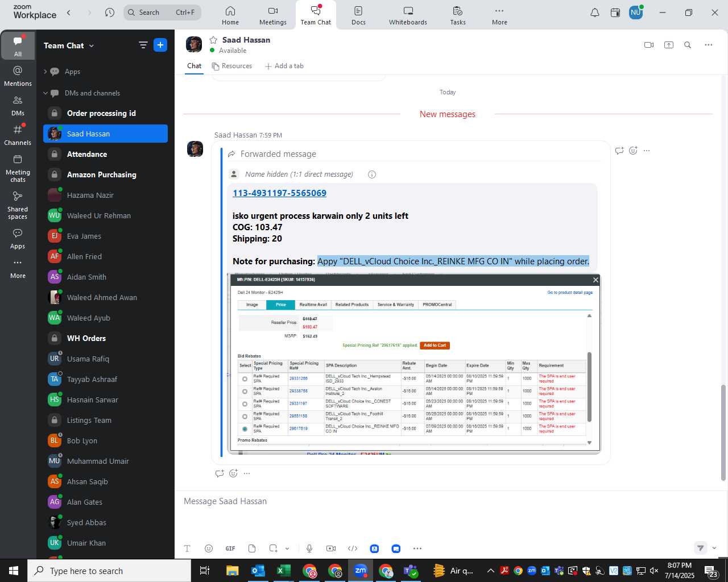This screenshot has width=728, height=582.
Task: Open Microsoft Teams from the taskbar
Action: [x=411, y=571]
